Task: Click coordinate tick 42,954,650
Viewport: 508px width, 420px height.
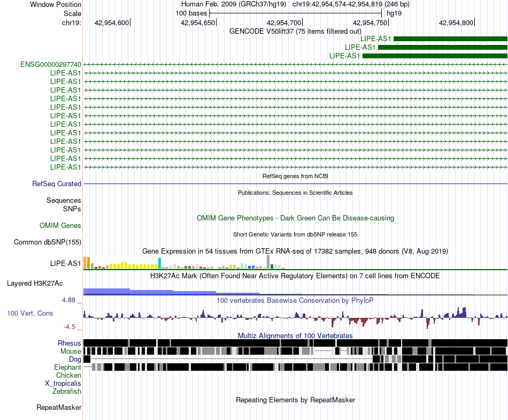Action: tap(198, 22)
